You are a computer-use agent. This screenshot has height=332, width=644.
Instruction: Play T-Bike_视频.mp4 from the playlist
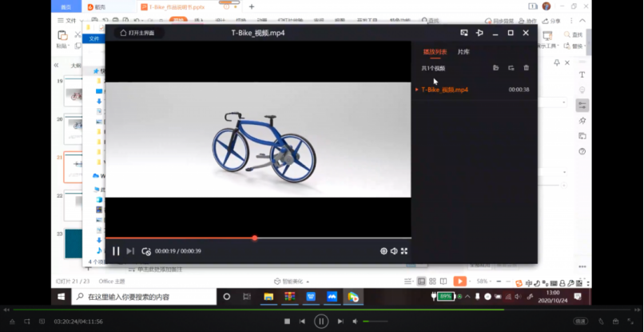coord(445,90)
